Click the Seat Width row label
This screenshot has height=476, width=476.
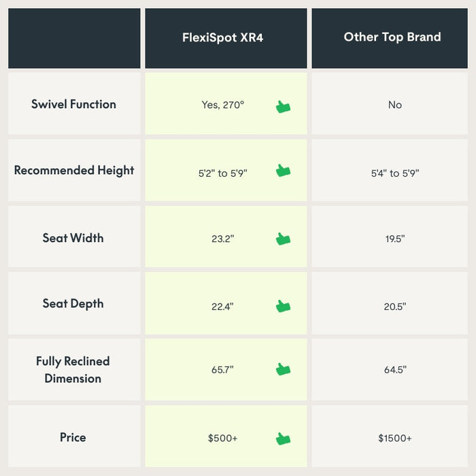point(73,238)
